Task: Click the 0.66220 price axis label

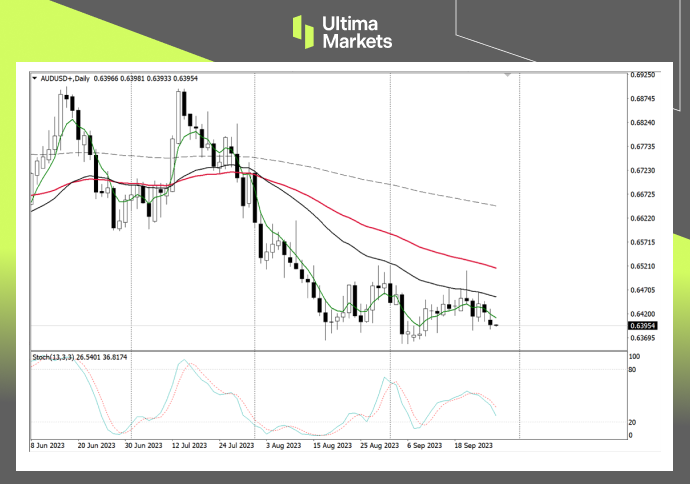Action: [641, 218]
